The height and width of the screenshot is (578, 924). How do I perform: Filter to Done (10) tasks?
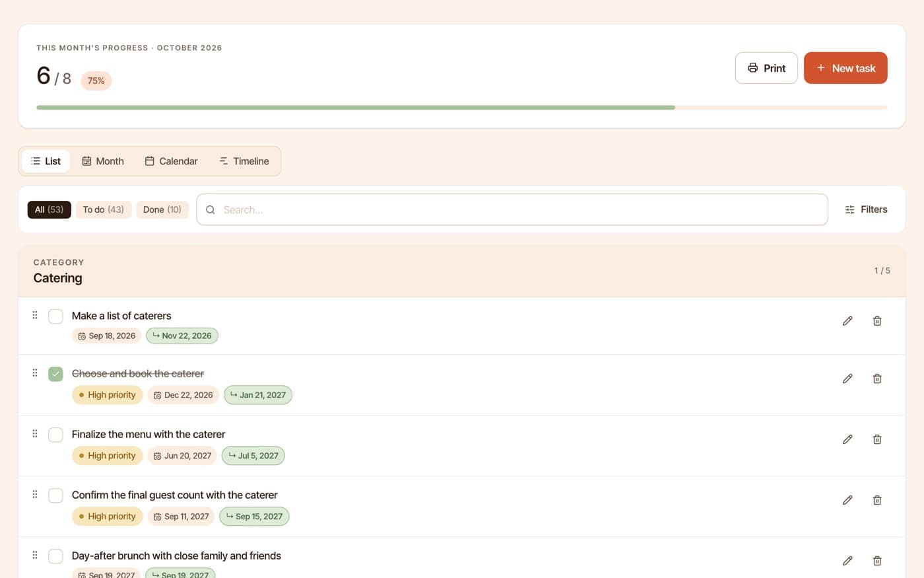162,209
